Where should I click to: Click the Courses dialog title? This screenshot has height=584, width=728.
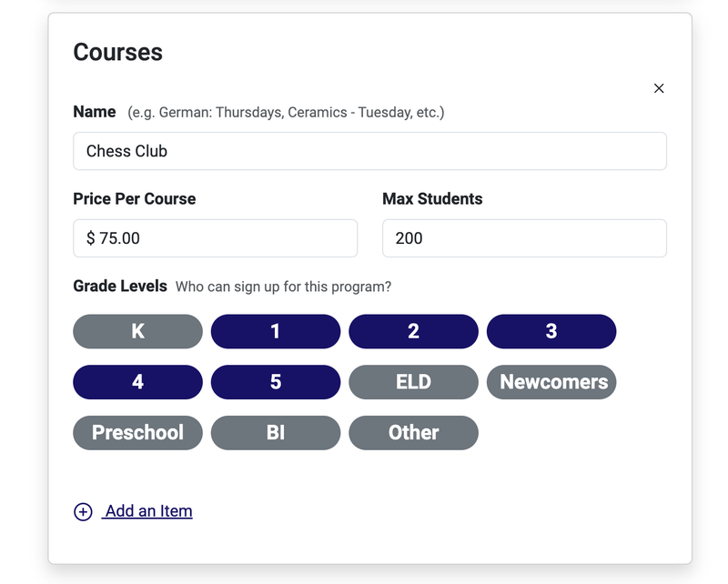[118, 53]
